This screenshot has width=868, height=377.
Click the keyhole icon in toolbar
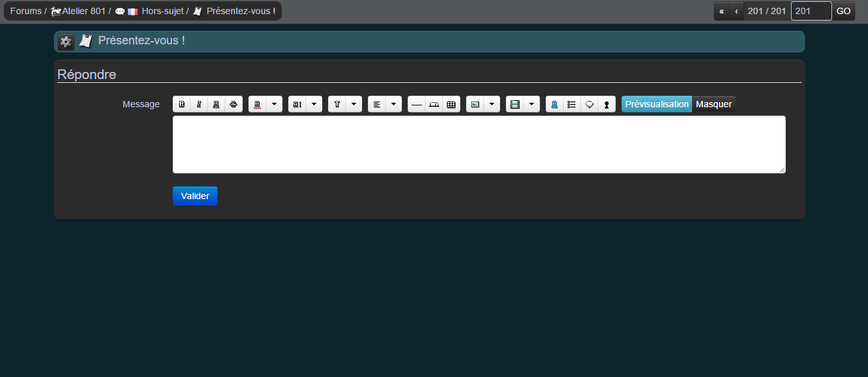tap(607, 104)
